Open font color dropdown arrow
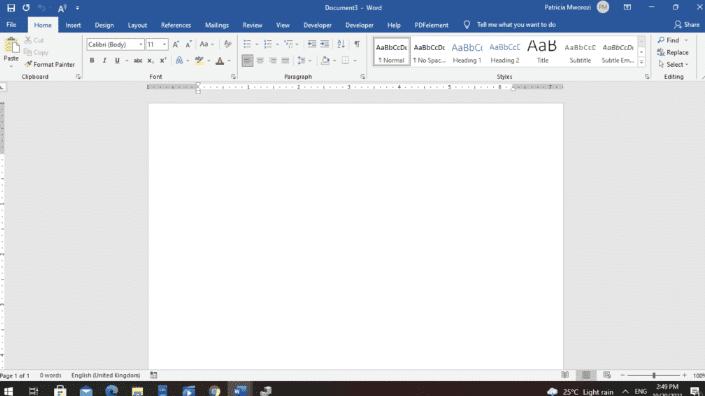This screenshot has height=396, width=705. (x=229, y=61)
